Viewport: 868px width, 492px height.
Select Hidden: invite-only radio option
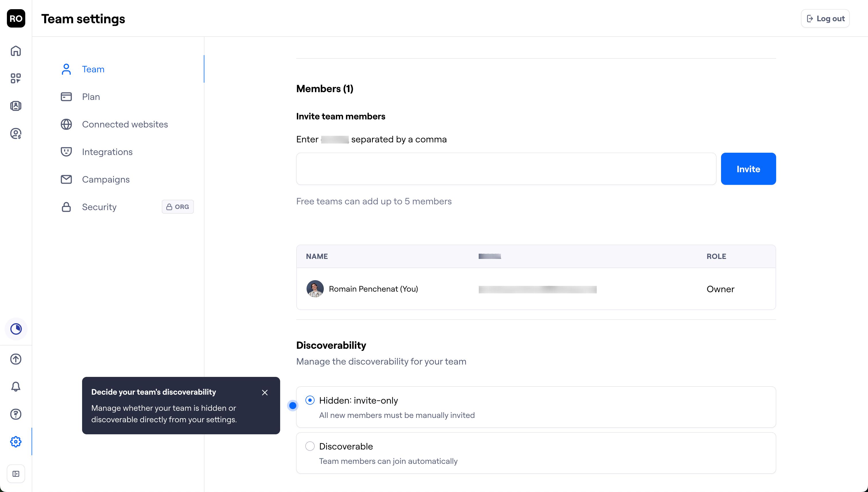tap(310, 400)
